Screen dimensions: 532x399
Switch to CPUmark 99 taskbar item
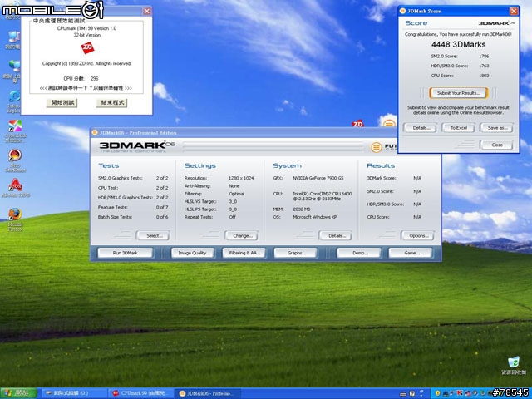140,393
